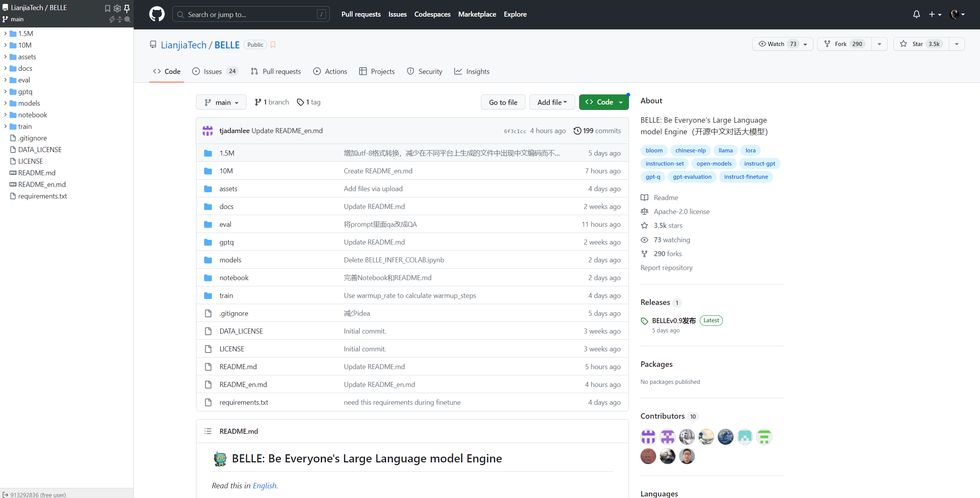Open the user avatar menu

(x=958, y=14)
